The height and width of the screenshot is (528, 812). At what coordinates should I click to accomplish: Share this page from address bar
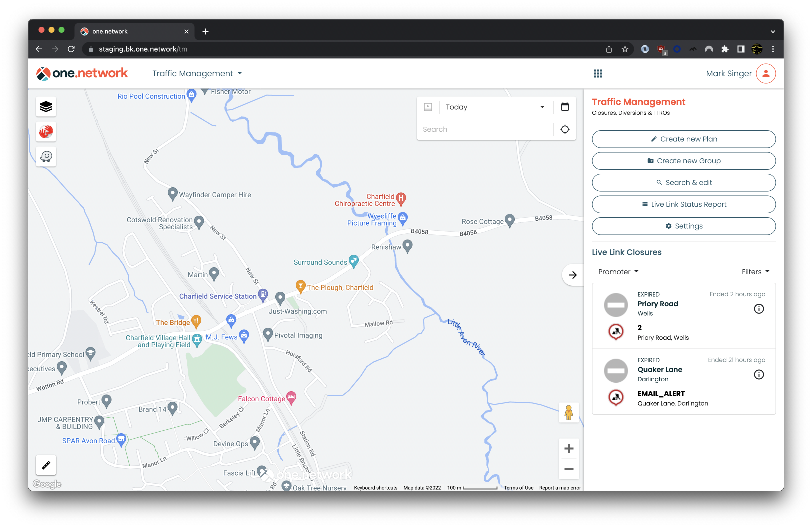click(x=609, y=49)
